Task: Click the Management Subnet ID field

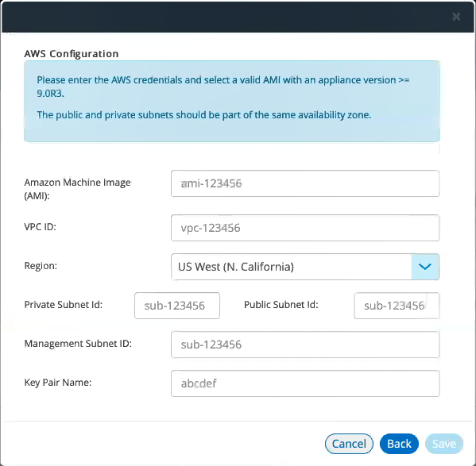Action: 305,345
